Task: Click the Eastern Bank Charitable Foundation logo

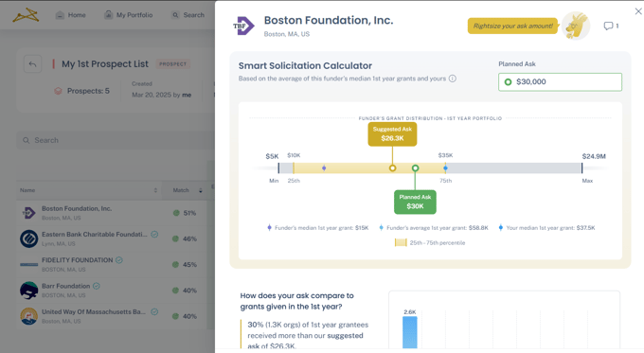Action: (29, 238)
